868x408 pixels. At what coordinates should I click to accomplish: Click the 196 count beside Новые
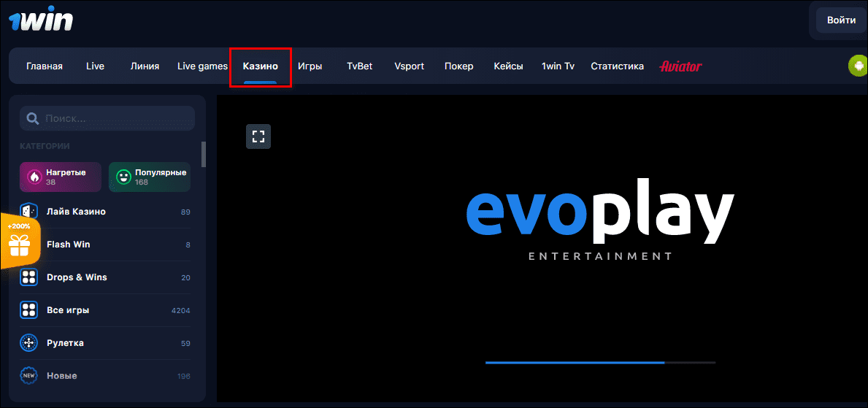184,377
